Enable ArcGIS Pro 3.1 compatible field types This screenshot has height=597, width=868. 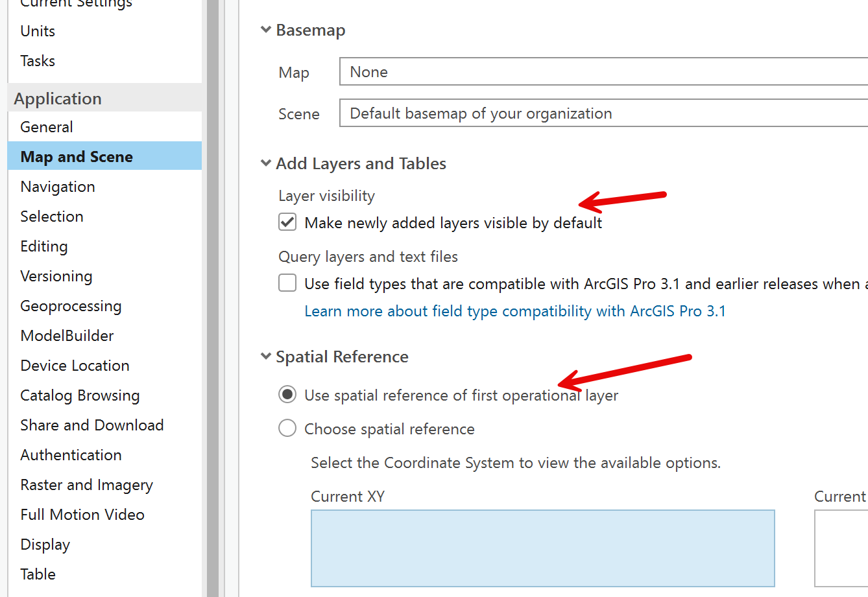click(287, 283)
